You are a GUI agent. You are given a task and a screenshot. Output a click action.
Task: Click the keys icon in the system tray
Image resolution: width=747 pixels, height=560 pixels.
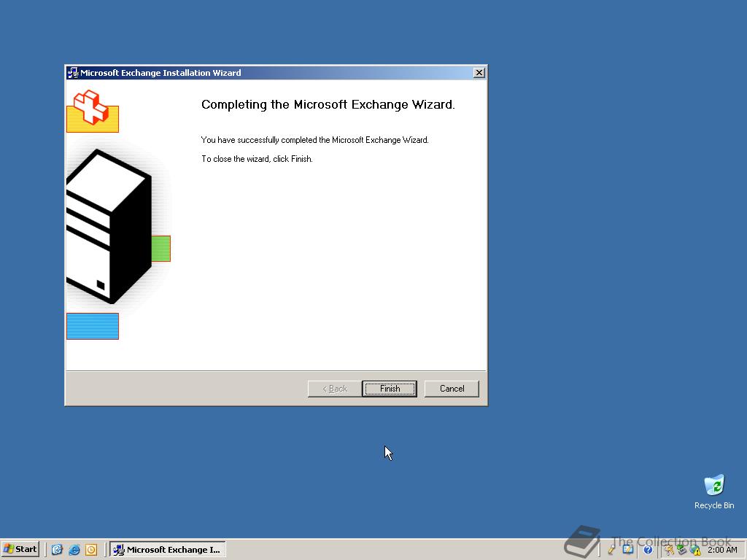(x=670, y=550)
